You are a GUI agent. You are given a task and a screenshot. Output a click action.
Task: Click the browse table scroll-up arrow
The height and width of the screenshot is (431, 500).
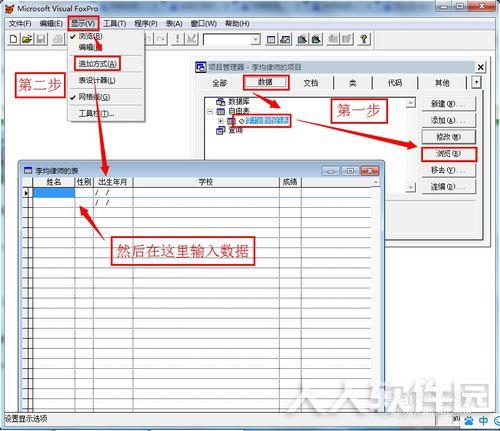[x=376, y=182]
